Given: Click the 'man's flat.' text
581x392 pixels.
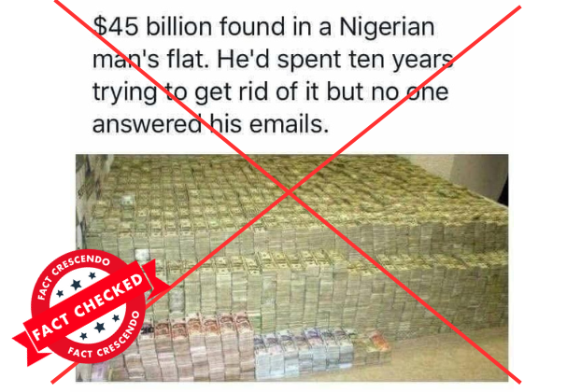Looking at the screenshot, I should point(150,60).
